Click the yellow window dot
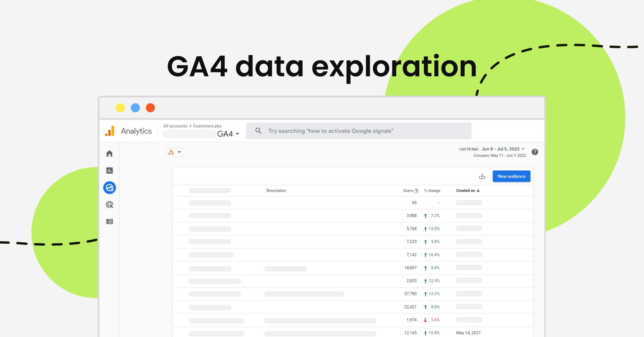 point(120,108)
